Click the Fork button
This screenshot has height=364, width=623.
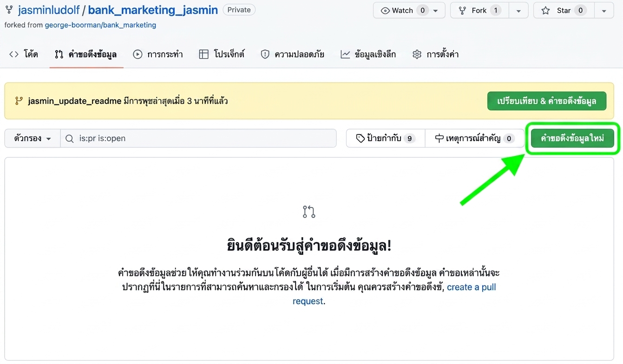click(479, 10)
